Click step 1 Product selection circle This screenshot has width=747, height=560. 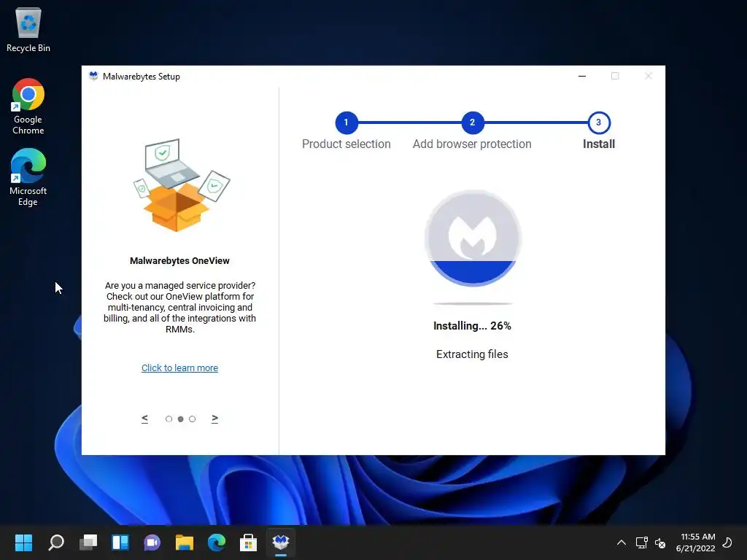(347, 122)
